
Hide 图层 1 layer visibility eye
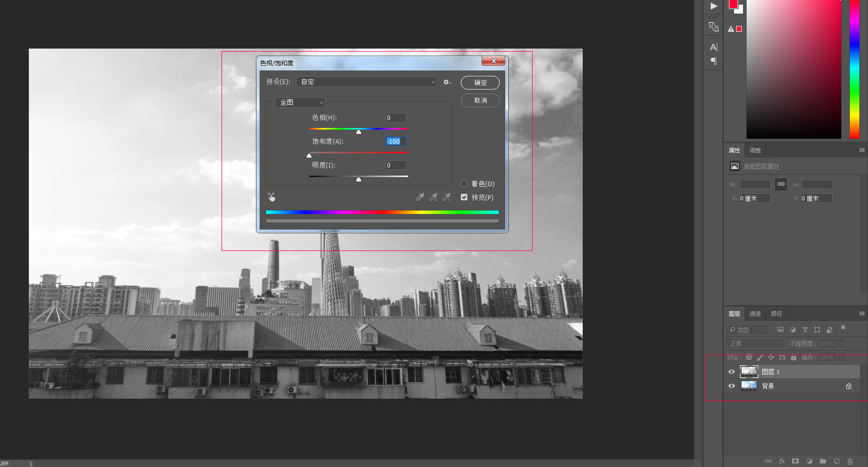(x=731, y=372)
